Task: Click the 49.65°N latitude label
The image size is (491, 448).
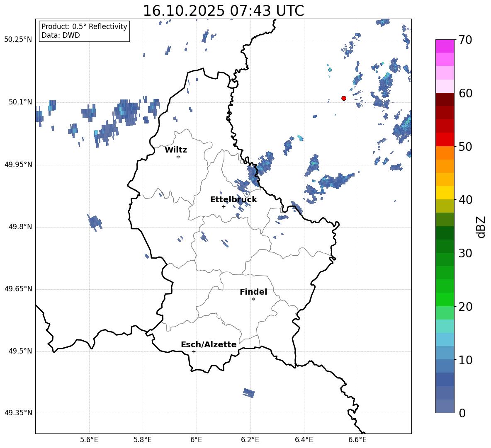Action: pyautogui.click(x=18, y=288)
